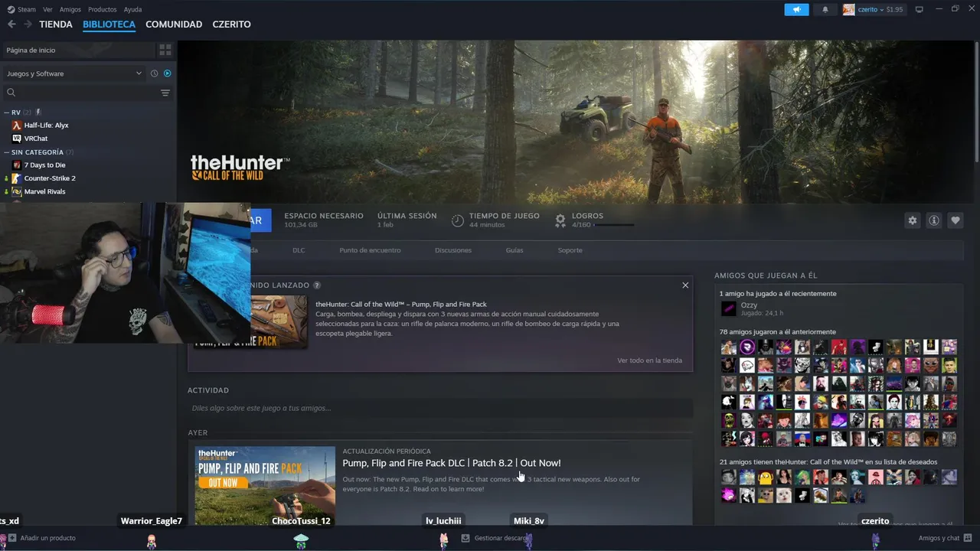Click AMIGOS QUE JUEGAN A ÉL heading
Image resolution: width=980 pixels, height=551 pixels.
pos(766,275)
